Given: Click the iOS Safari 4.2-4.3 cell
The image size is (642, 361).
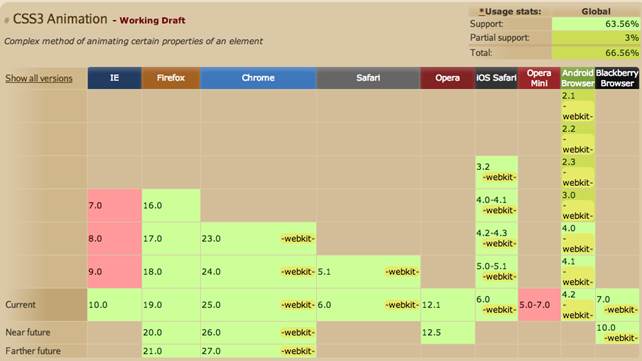Looking at the screenshot, I should click(x=496, y=239).
